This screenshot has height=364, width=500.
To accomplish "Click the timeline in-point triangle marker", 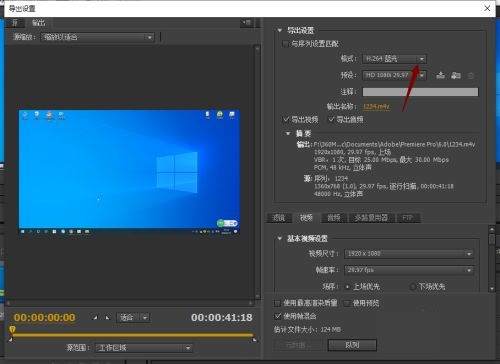I will coord(11,340).
